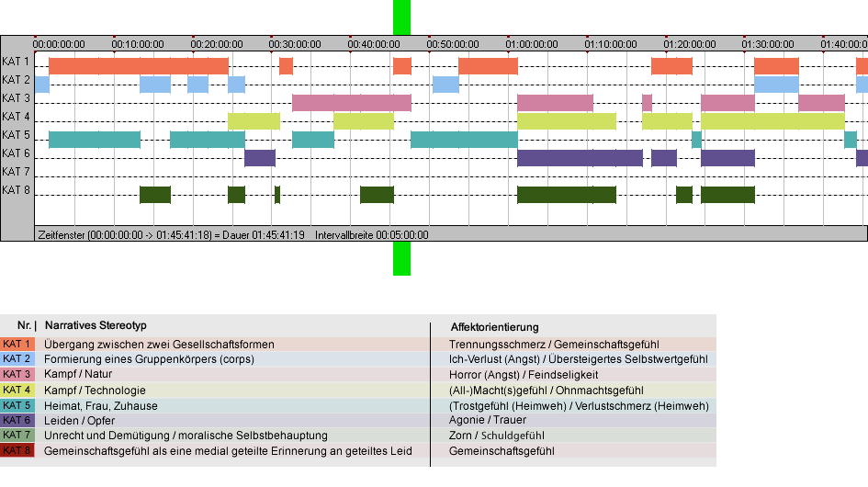Viewport: 868px width, 487px height.
Task: Click the 01:00:00:00 time ruler label
Action: 532,44
